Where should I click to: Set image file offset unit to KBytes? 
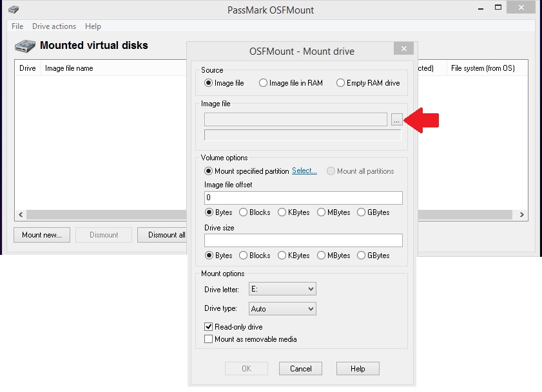tap(294, 212)
